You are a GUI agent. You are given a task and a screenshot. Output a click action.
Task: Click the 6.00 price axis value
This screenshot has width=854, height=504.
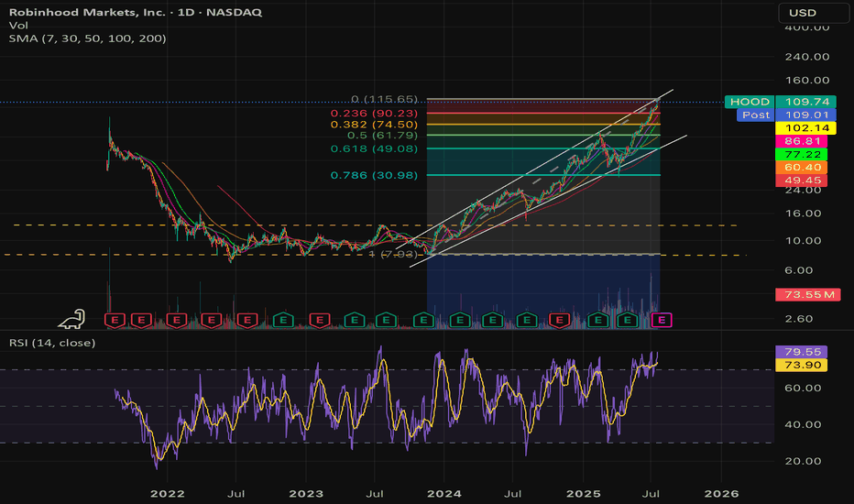799,270
